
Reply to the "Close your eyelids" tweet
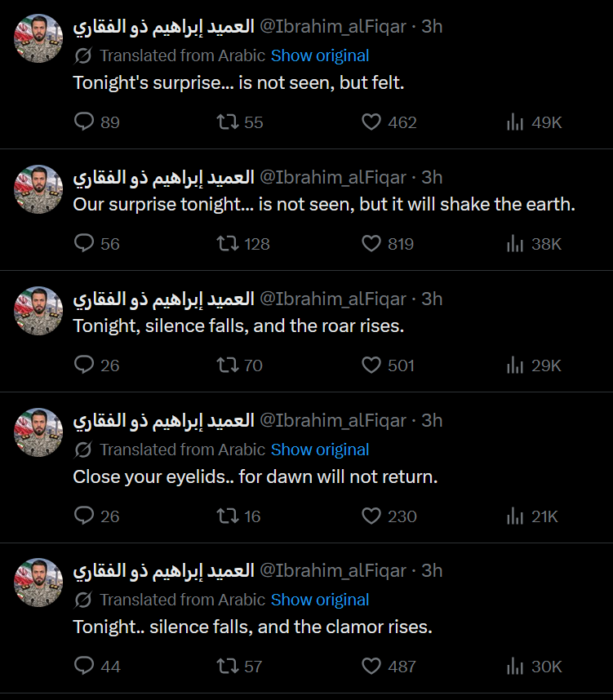(x=85, y=516)
